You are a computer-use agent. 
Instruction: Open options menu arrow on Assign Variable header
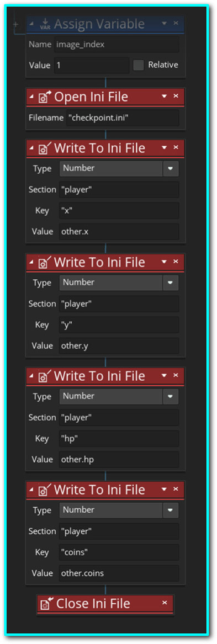(x=165, y=23)
